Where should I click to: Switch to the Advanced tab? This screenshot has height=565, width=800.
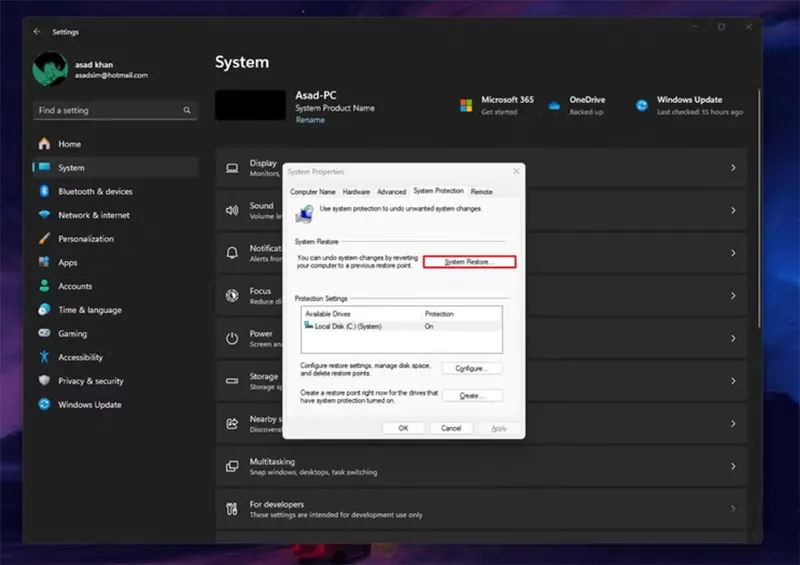click(391, 191)
